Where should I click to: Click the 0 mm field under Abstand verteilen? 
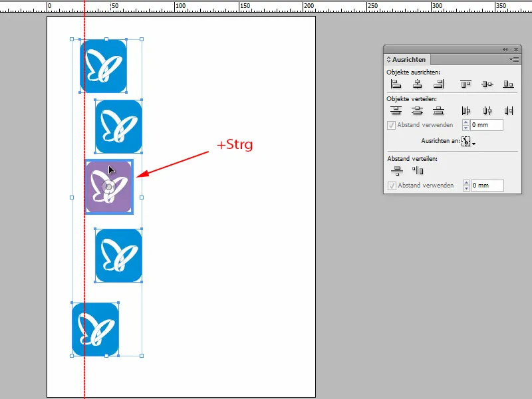coord(487,186)
